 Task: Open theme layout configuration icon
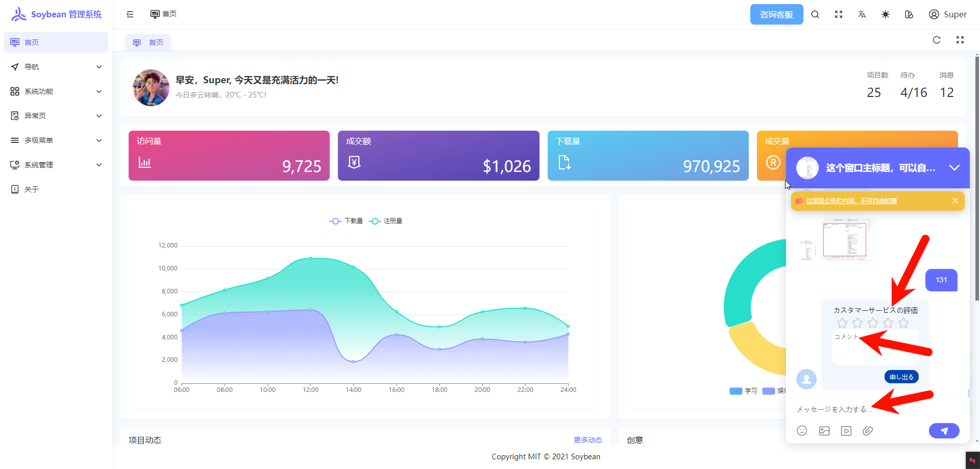pyautogui.click(x=909, y=14)
